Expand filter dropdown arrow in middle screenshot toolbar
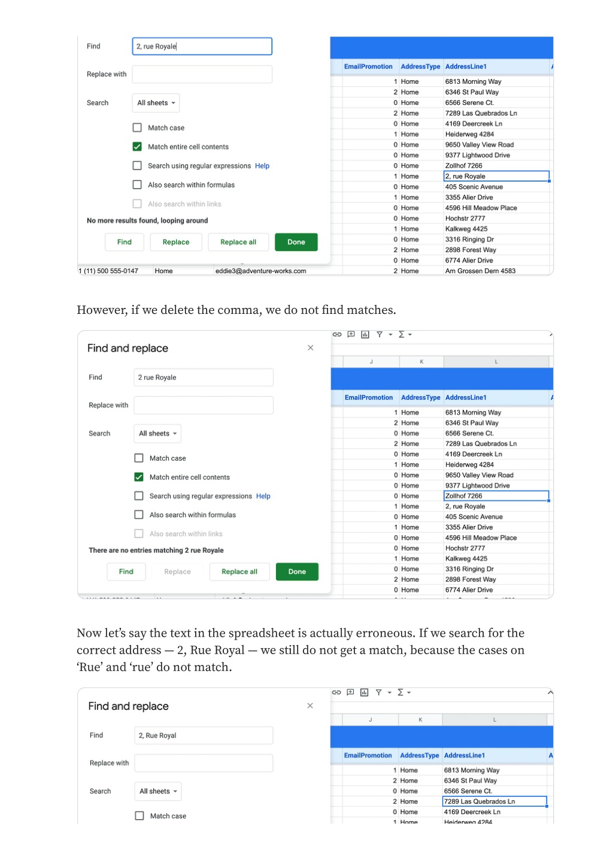 click(390, 335)
